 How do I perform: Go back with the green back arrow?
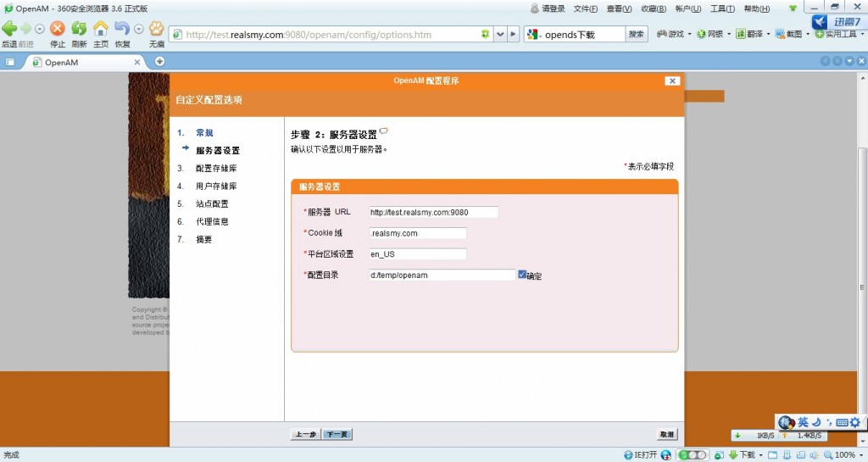point(9,28)
